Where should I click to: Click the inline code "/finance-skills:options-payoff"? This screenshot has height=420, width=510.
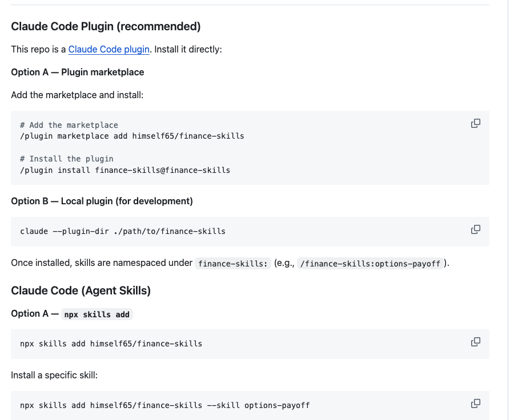point(370,263)
